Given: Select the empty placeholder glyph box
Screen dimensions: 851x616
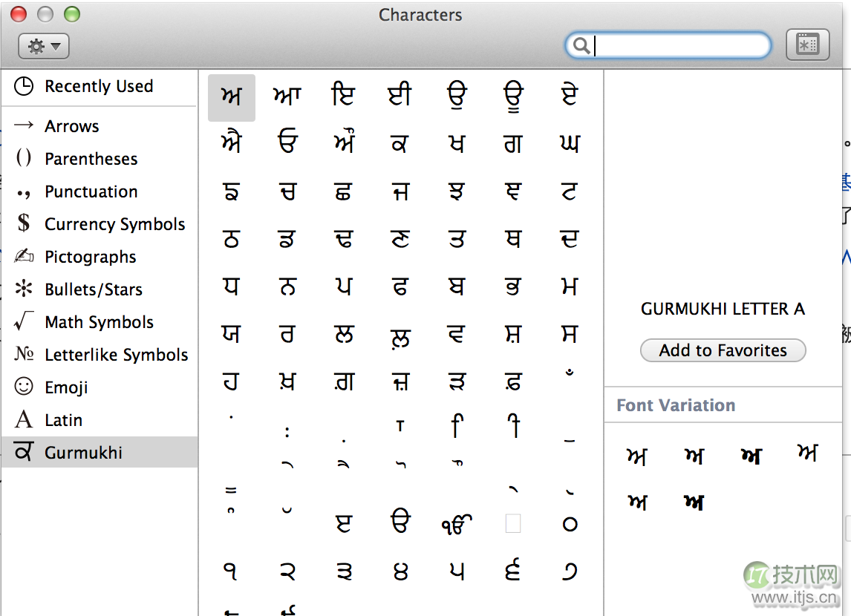Looking at the screenshot, I should 513,524.
